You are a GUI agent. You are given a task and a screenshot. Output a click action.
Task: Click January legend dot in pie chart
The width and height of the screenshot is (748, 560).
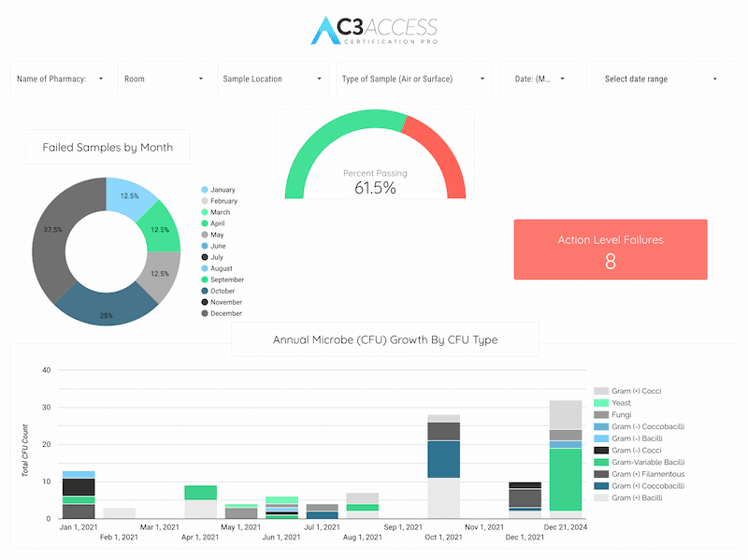point(205,190)
